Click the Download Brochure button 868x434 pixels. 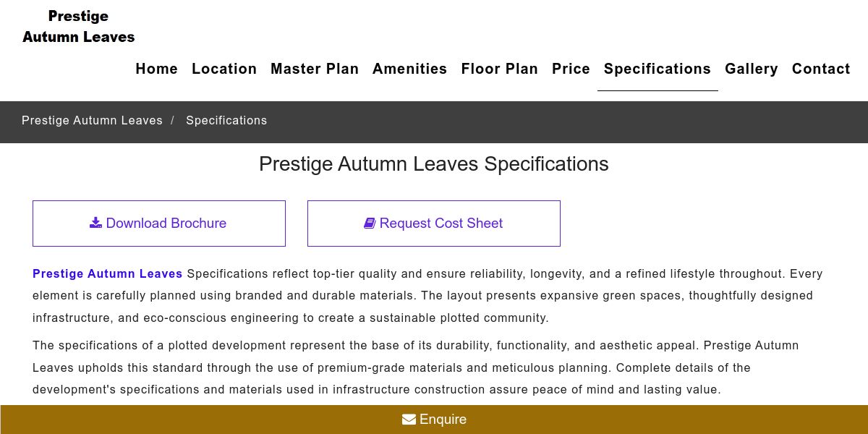159,224
